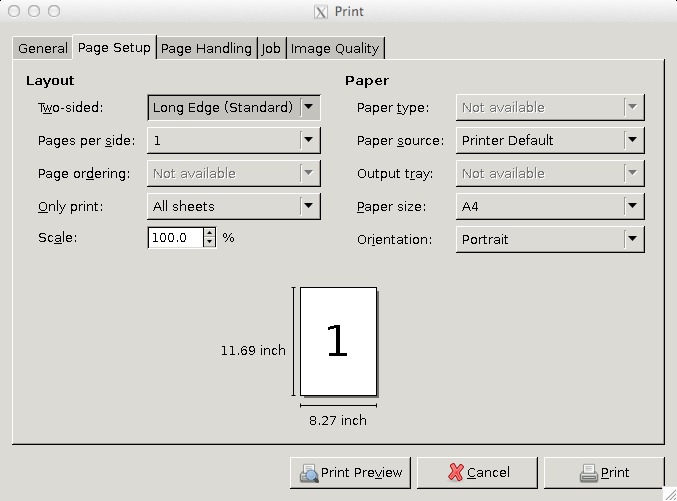This screenshot has width=677, height=501.
Task: Click the window close button
Action: point(14,11)
